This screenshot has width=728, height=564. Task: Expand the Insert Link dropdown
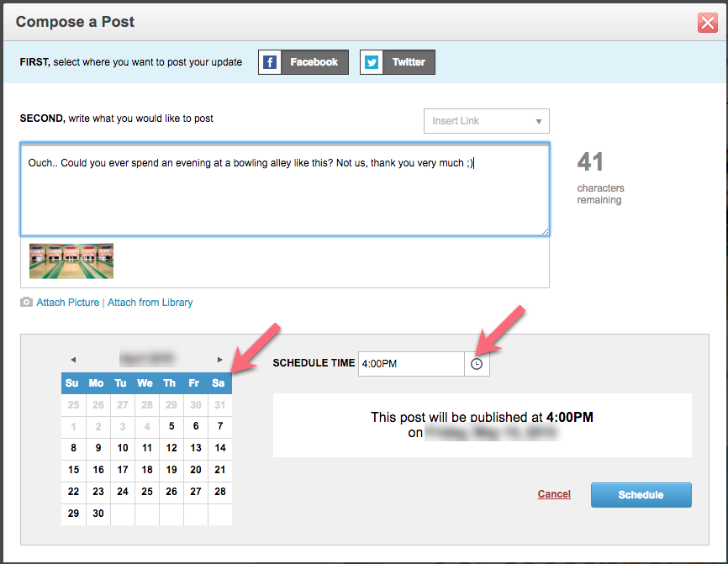pyautogui.click(x=487, y=121)
